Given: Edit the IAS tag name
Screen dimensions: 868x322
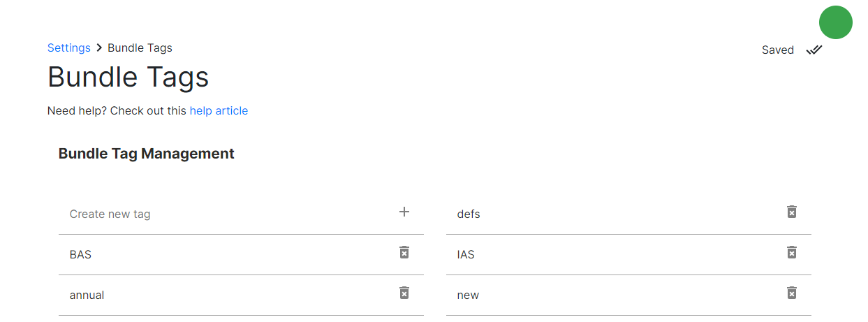Looking at the screenshot, I should (466, 255).
